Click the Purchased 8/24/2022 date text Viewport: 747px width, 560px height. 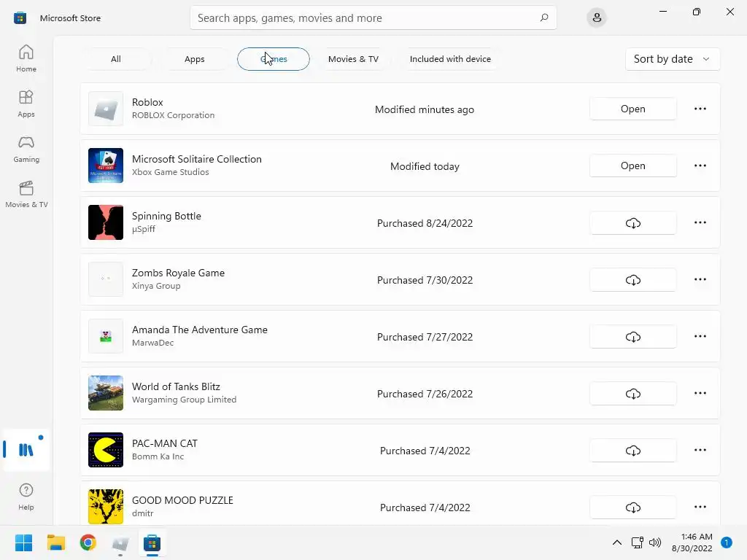pyautogui.click(x=425, y=223)
